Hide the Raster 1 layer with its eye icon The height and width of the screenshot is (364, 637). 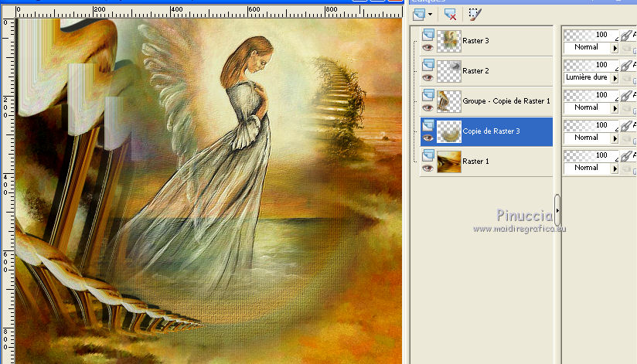click(428, 168)
